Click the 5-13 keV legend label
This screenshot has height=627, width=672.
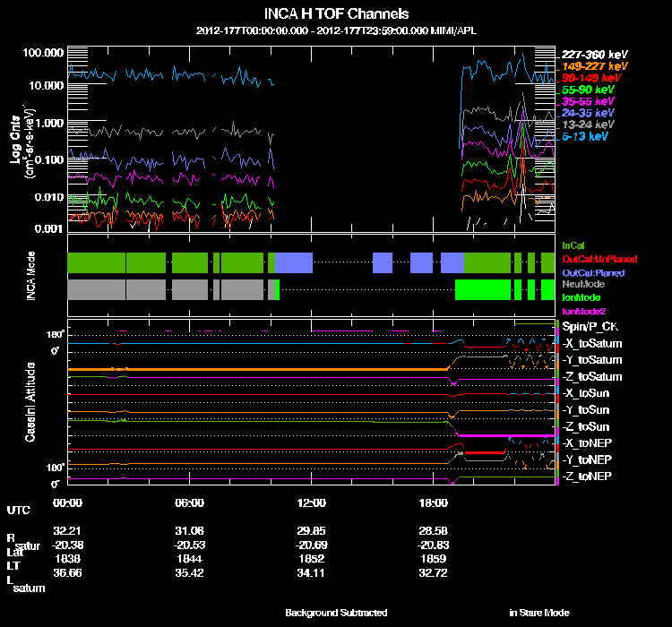pos(587,136)
